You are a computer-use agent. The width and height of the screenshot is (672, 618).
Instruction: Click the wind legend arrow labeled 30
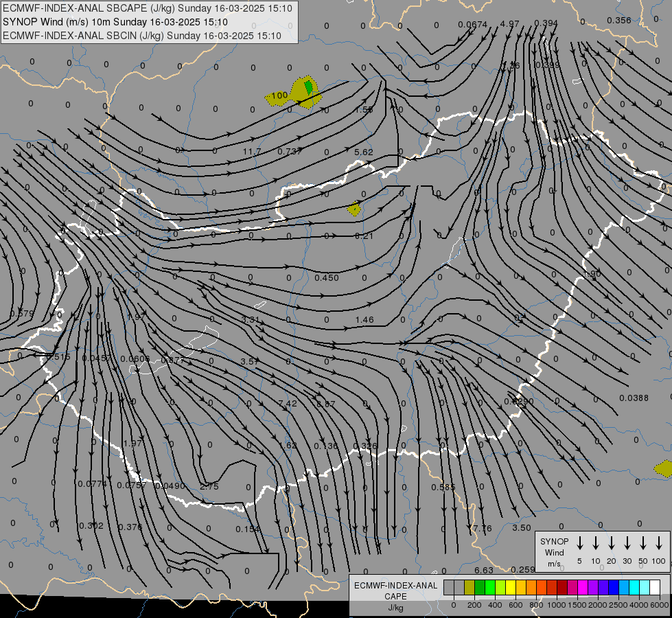coord(627,543)
